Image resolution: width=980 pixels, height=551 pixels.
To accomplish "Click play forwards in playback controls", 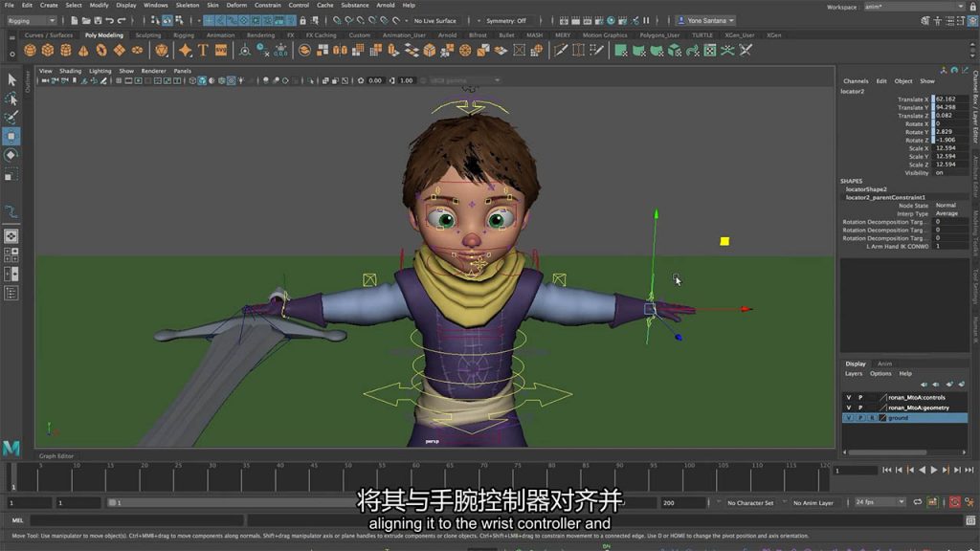I will click(934, 470).
